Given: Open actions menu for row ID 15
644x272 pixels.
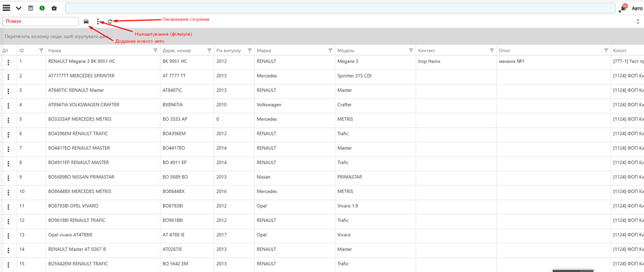Looking at the screenshot, I should (x=8, y=264).
